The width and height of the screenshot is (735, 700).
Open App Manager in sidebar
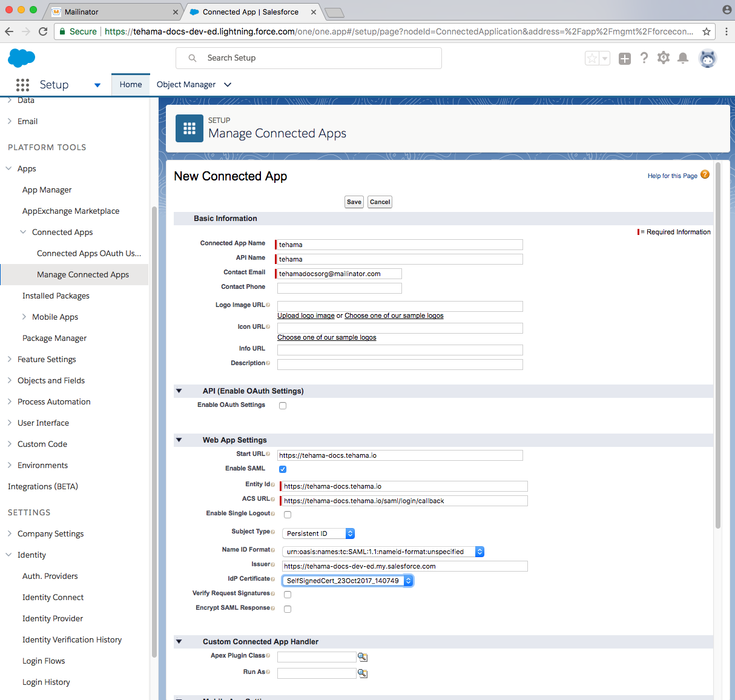tap(47, 190)
